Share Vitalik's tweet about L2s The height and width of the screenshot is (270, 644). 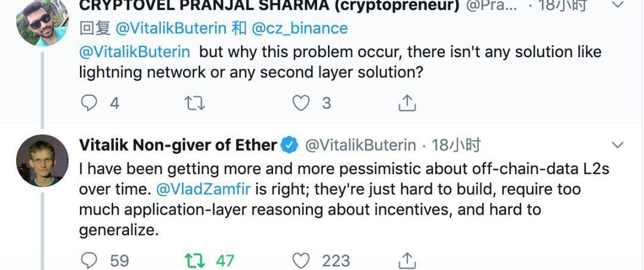coord(407,260)
